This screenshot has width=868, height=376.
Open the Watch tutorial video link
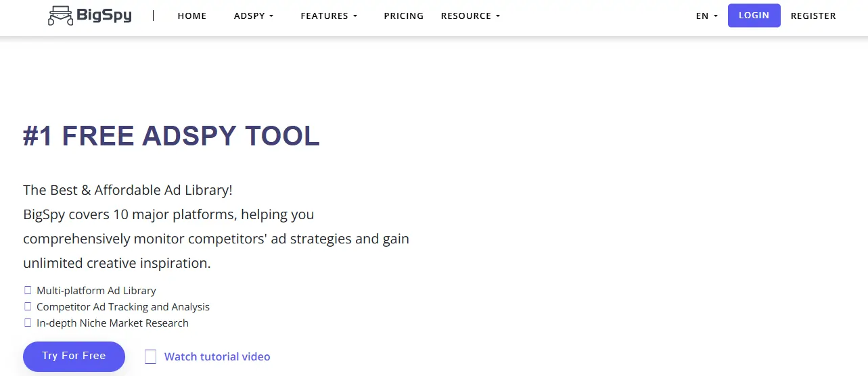[x=217, y=356]
